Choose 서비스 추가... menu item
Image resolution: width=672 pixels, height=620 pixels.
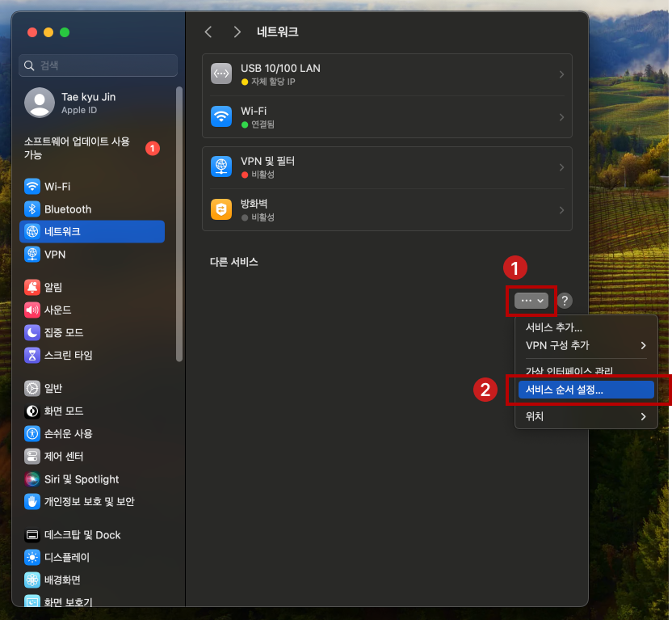(553, 327)
